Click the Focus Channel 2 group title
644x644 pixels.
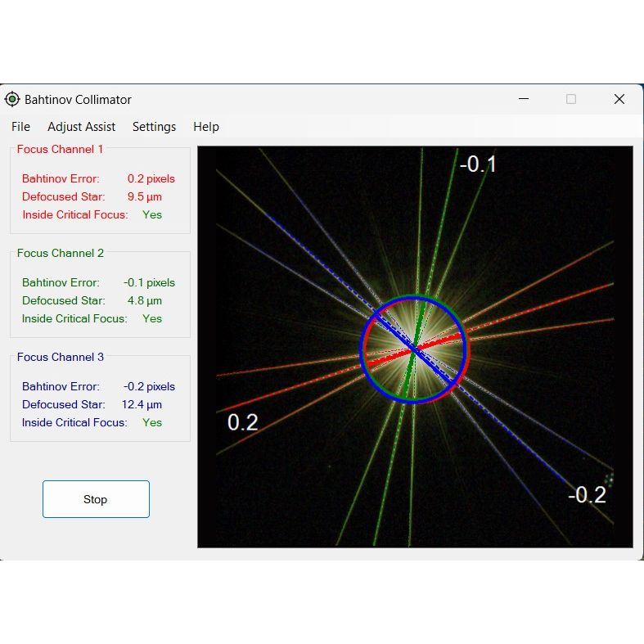pyautogui.click(x=61, y=253)
